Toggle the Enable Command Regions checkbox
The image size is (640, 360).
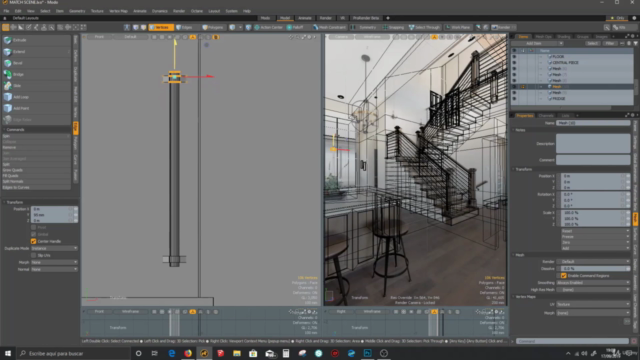click(x=564, y=276)
